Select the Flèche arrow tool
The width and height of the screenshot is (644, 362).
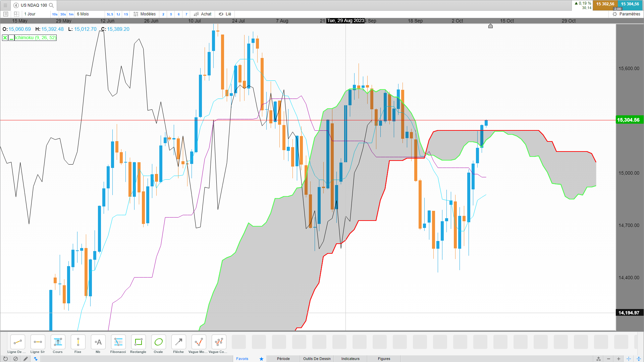(x=178, y=342)
